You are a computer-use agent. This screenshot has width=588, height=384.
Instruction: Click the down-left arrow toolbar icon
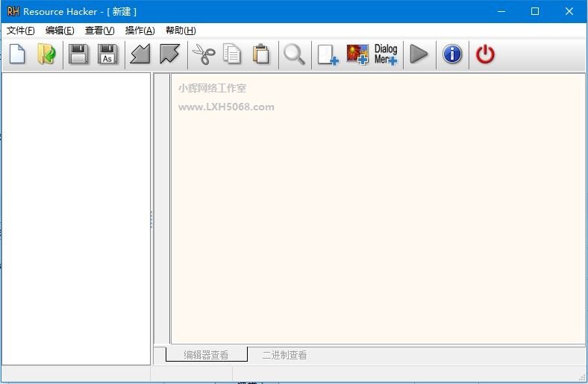(x=140, y=54)
